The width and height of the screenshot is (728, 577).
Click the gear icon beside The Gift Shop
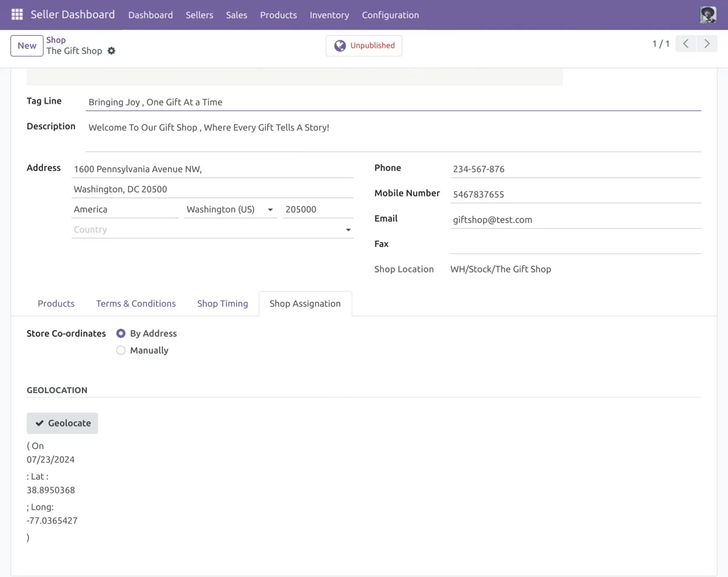point(112,51)
